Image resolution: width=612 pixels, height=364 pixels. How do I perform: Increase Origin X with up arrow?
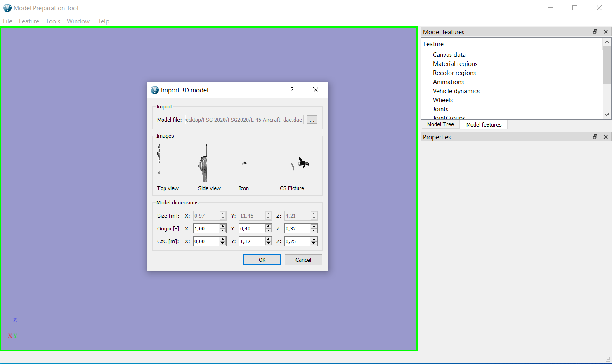click(223, 226)
